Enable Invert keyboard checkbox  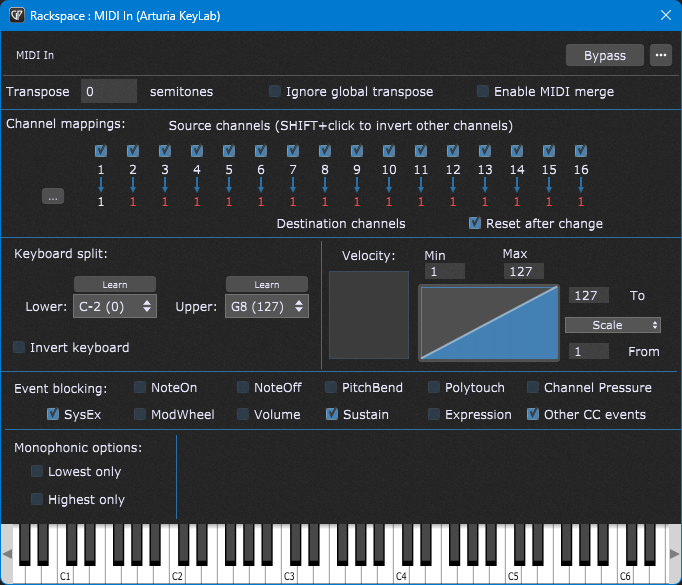click(19, 347)
